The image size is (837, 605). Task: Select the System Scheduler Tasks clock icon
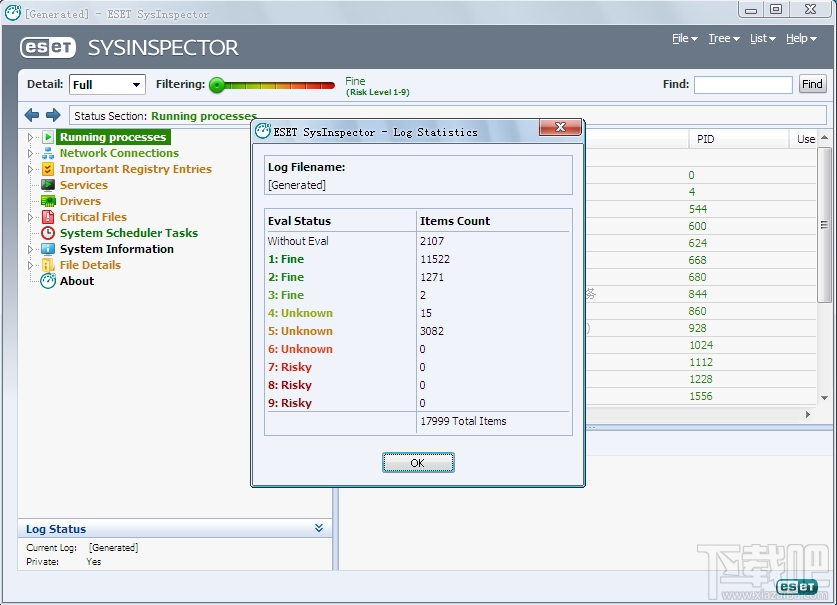point(48,233)
